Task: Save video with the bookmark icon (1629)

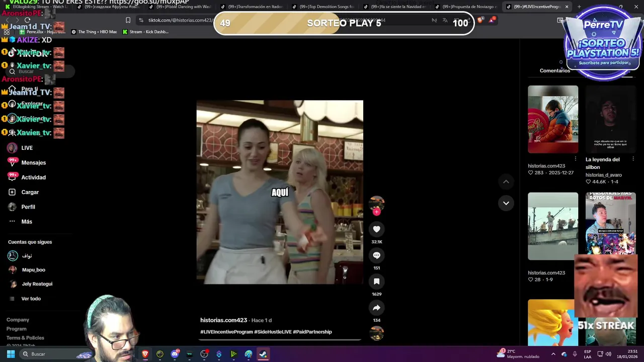Action: tap(376, 282)
